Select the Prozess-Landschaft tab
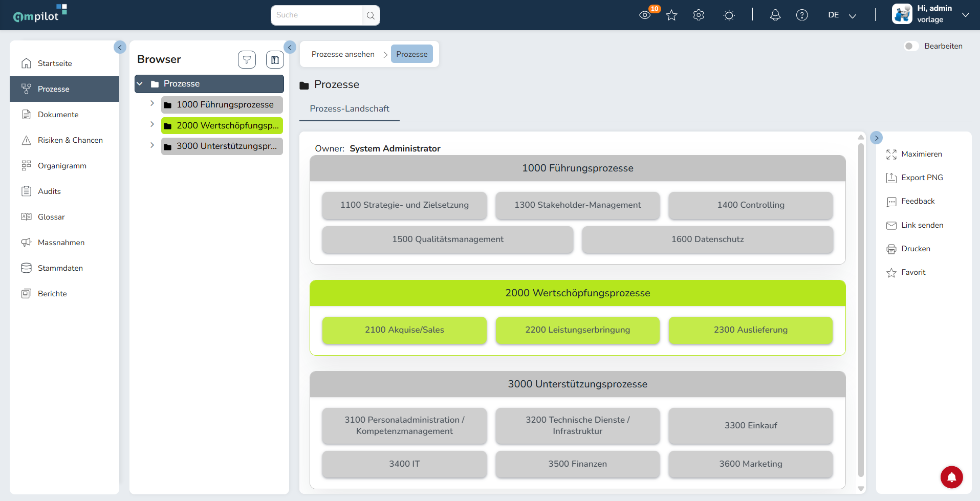The image size is (980, 501). pos(350,109)
